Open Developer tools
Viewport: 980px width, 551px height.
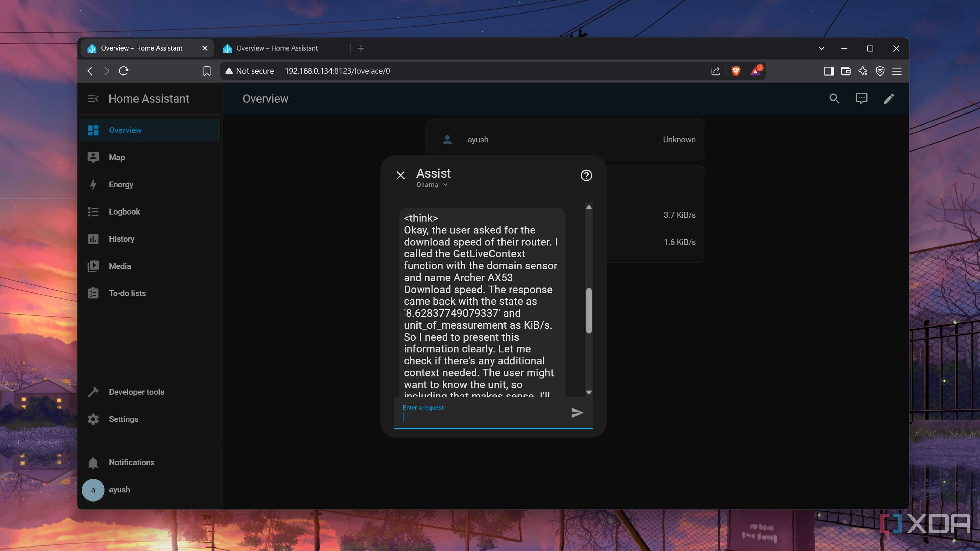click(150, 392)
